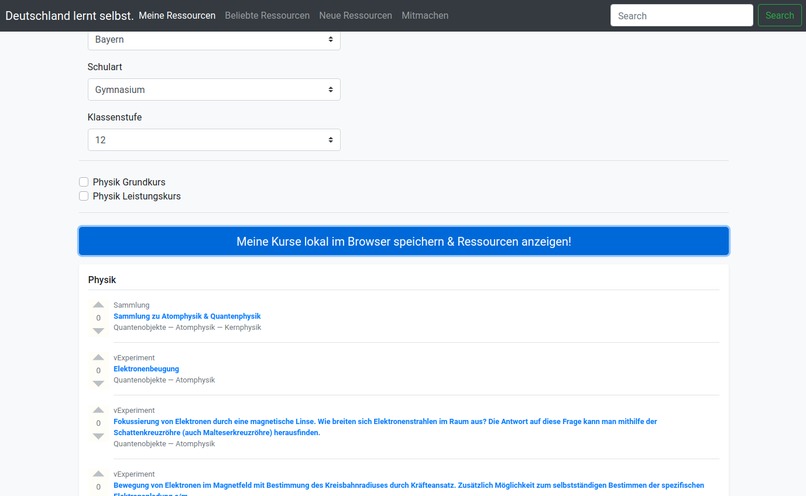Click the Quantenobjekte — Atomphysik — Kernphysik tags

187,327
